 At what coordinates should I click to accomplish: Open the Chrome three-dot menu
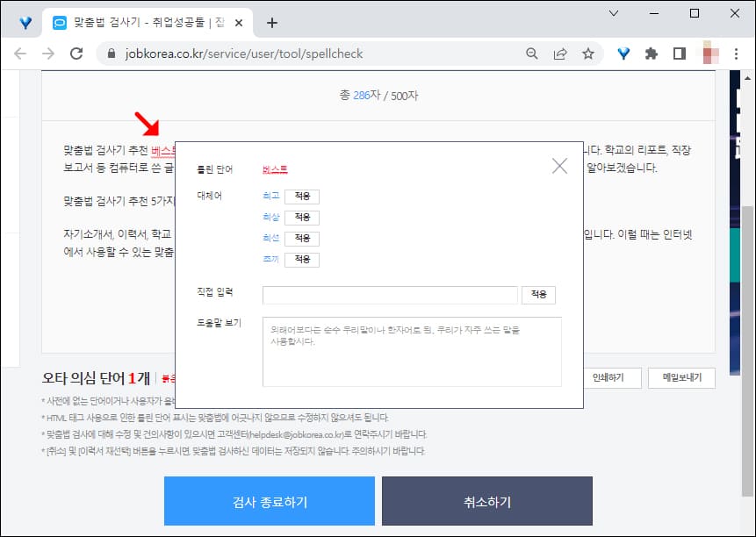click(x=736, y=54)
